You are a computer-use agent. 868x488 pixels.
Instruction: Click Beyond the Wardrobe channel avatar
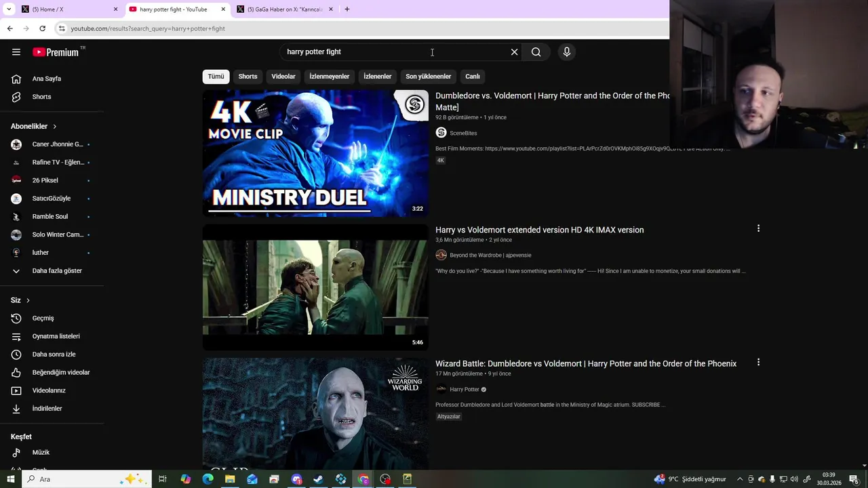coord(441,255)
